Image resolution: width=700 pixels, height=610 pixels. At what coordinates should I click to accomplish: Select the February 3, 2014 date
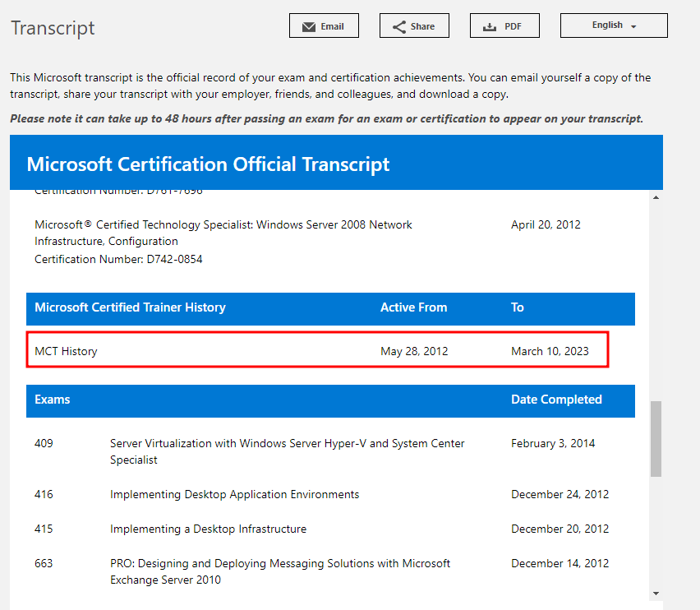(x=553, y=443)
